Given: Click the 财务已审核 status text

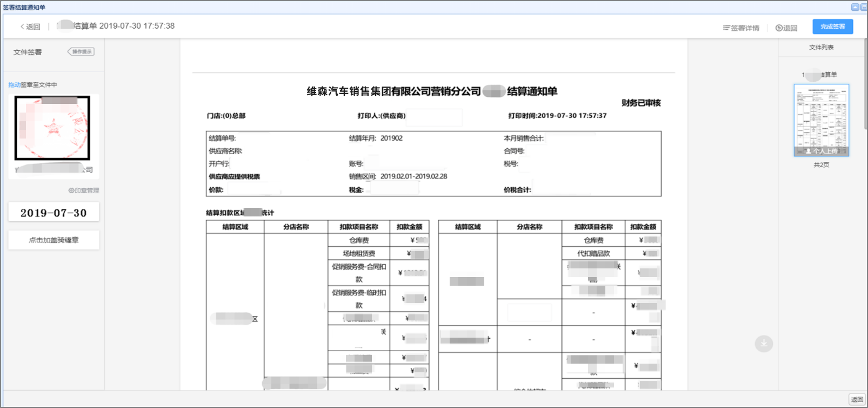Looking at the screenshot, I should point(641,103).
